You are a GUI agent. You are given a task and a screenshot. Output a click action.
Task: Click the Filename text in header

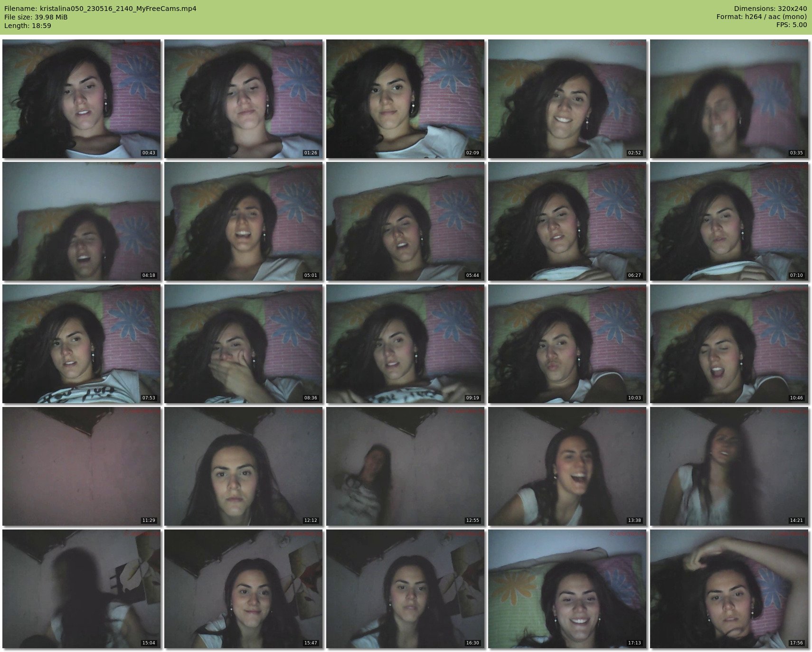click(100, 9)
